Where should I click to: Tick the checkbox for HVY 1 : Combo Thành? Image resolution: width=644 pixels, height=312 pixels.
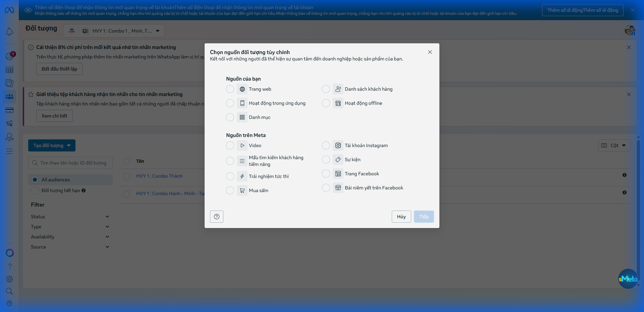click(x=126, y=176)
